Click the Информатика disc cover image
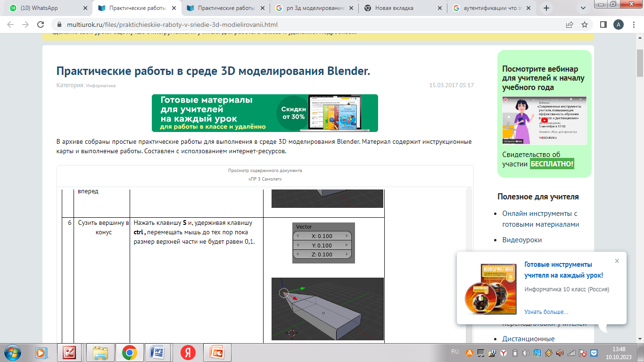Viewport: 644px width, 362px height. 490,288
